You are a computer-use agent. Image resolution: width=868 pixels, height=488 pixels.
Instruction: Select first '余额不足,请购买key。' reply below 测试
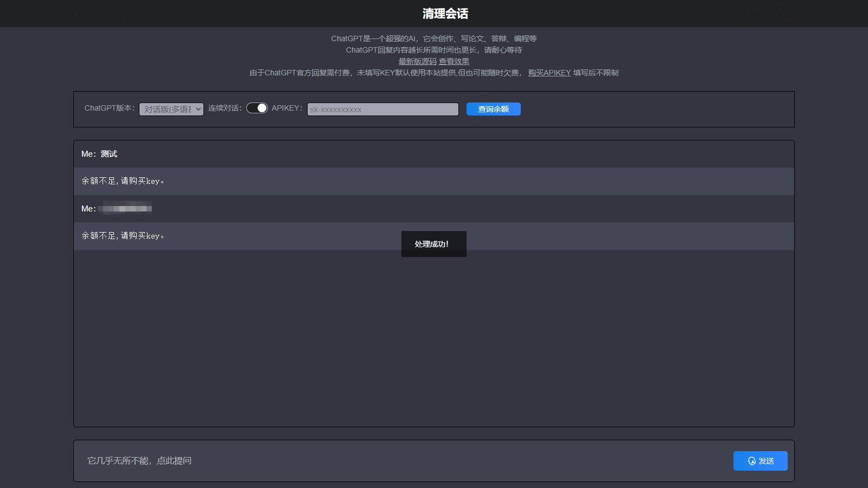tap(434, 181)
